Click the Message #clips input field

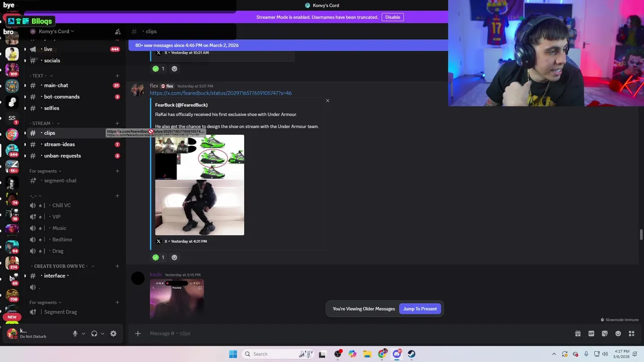tap(357, 333)
